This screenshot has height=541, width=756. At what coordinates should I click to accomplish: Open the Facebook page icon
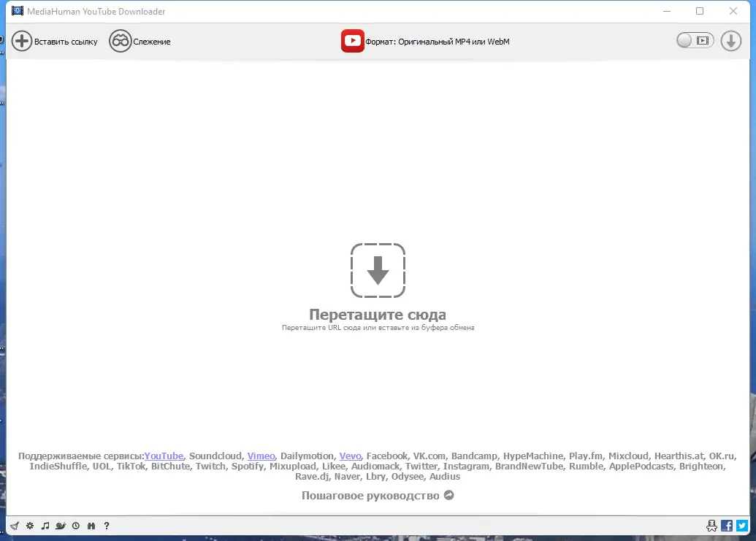727,526
